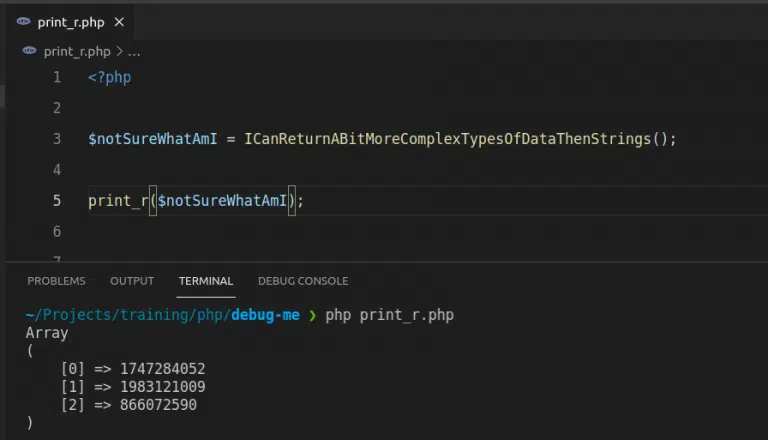
Task: Expand the breadcrumb ellipsis after print_r.php
Action: pos(135,50)
